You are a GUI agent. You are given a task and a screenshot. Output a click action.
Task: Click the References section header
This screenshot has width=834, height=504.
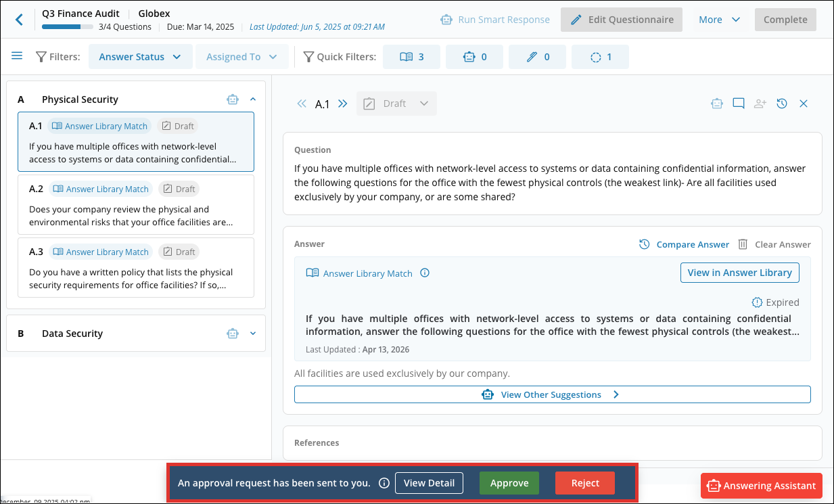(x=317, y=443)
